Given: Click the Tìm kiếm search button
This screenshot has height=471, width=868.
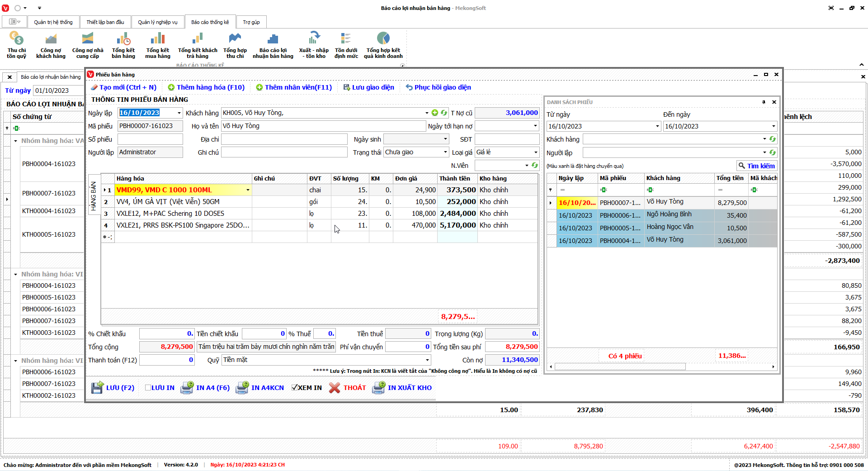Looking at the screenshot, I should coord(756,166).
